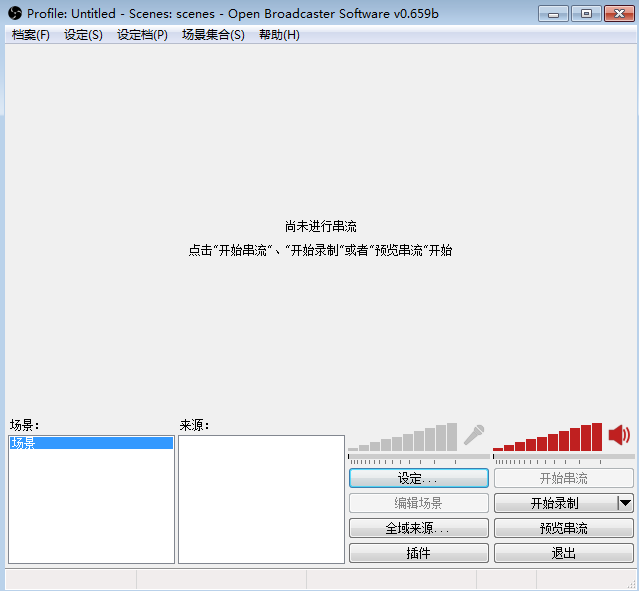Mute the desktop speaker icon
Image resolution: width=639 pixels, height=591 pixels.
pos(619,434)
